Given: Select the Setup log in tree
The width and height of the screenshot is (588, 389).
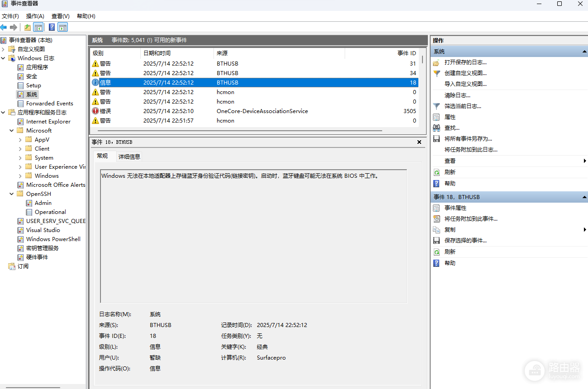Looking at the screenshot, I should pyautogui.click(x=33, y=85).
